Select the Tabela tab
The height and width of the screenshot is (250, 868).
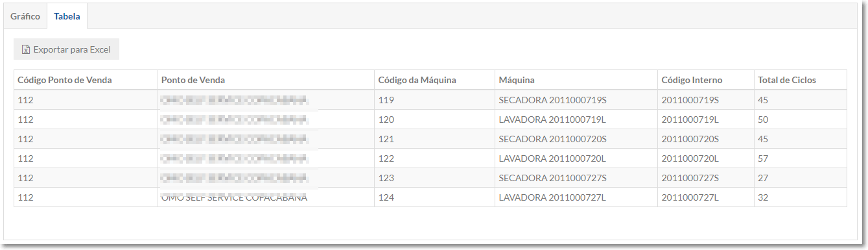[67, 16]
